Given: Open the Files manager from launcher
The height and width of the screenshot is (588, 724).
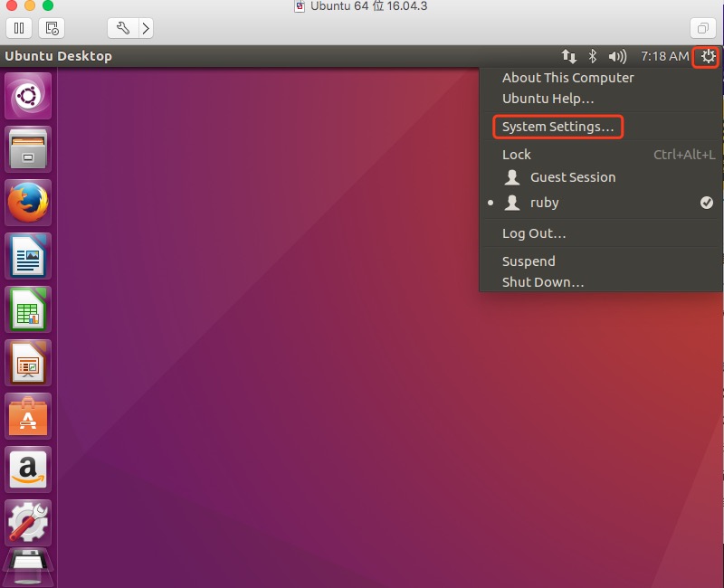Looking at the screenshot, I should (x=28, y=149).
